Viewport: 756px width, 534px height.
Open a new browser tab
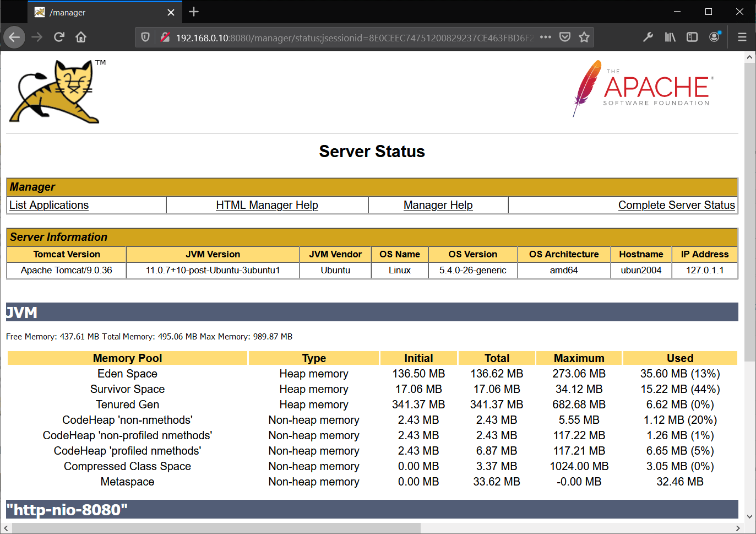pyautogui.click(x=194, y=12)
